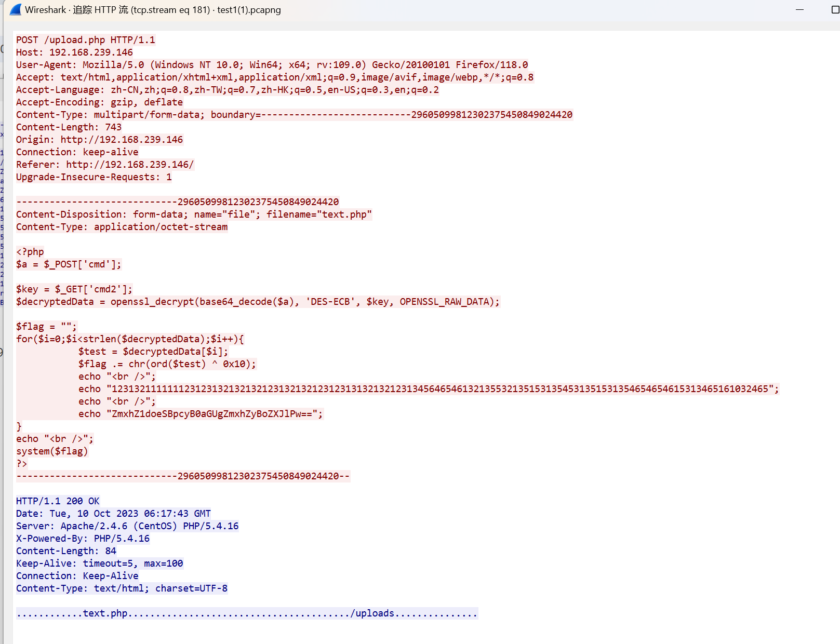Click the 'POST /upload.php HTTP/1.1' request line
Viewport: 840px width, 644px height.
[x=86, y=40]
